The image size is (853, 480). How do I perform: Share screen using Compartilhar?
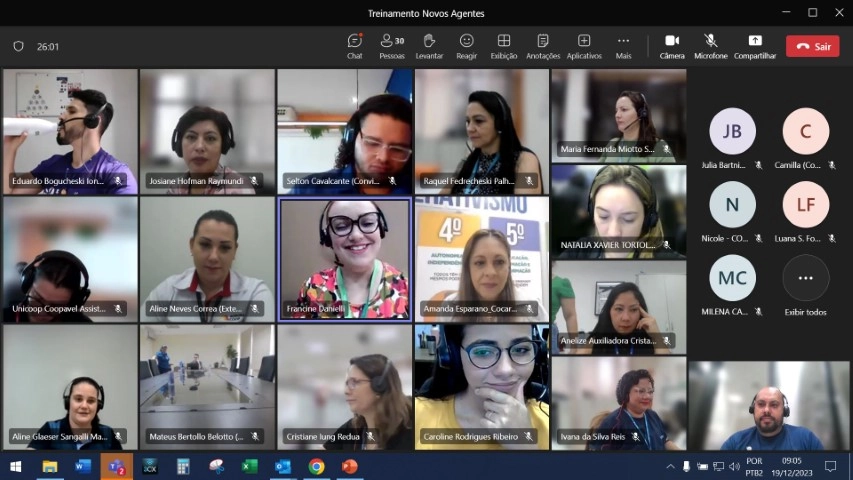click(x=755, y=46)
